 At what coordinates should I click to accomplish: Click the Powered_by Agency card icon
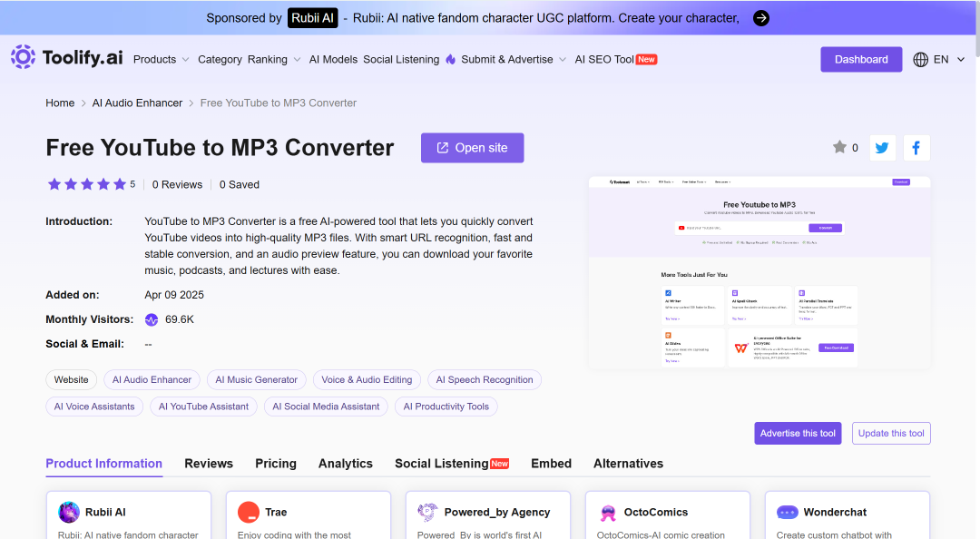click(x=427, y=512)
